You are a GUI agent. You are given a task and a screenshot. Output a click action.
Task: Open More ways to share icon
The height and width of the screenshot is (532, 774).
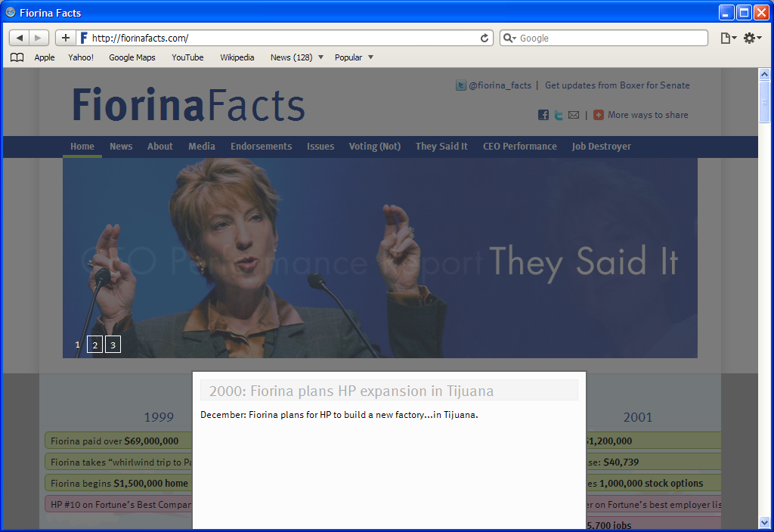[x=599, y=114]
